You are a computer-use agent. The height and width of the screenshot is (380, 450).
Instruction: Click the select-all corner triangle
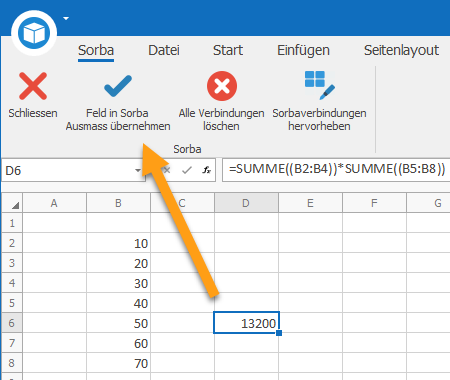(15, 205)
